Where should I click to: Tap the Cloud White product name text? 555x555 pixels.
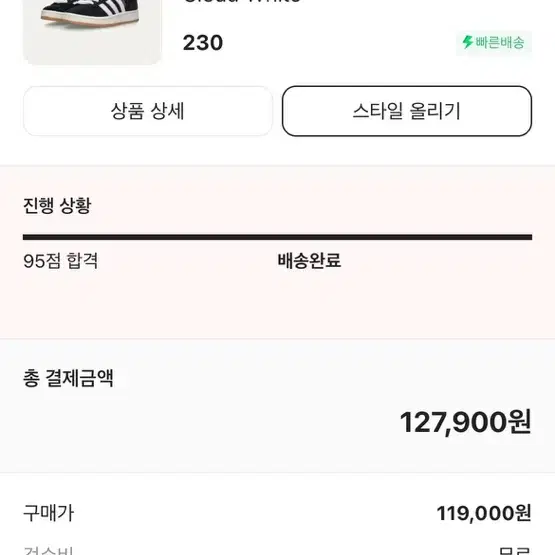242,2
